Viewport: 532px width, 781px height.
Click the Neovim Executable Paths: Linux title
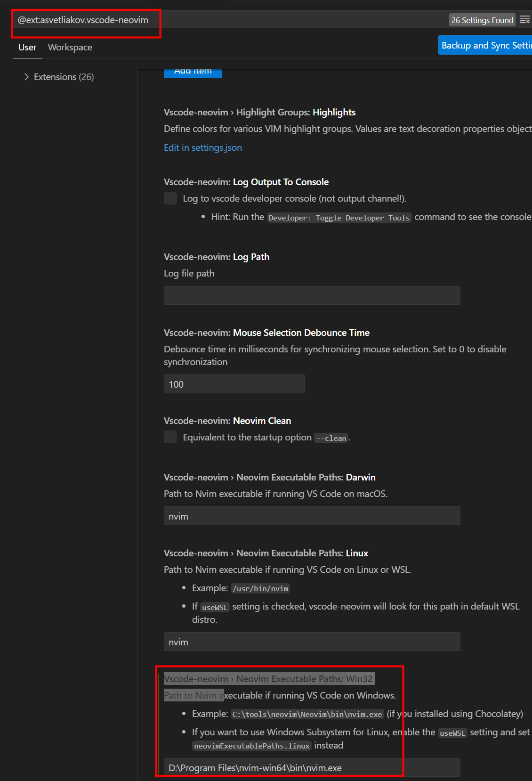[266, 553]
